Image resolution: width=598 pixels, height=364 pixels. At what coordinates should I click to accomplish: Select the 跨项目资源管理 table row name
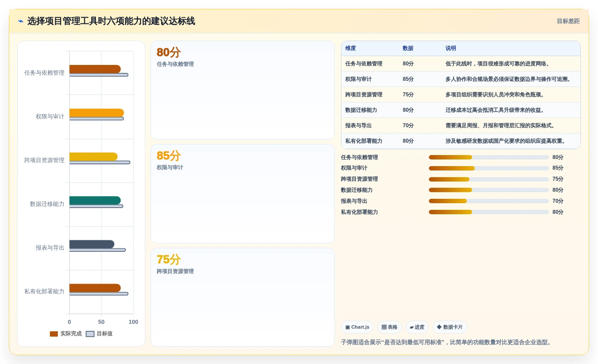coord(364,95)
